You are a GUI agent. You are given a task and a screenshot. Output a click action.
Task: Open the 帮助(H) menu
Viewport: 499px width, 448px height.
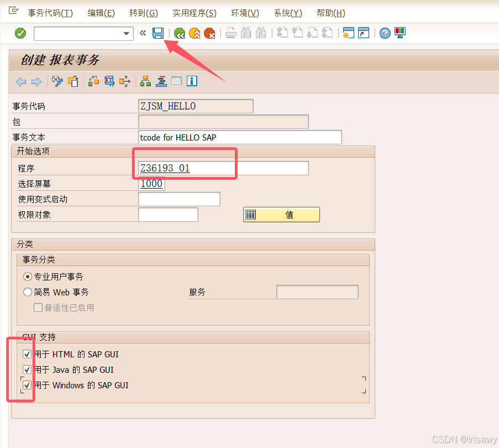tap(331, 13)
